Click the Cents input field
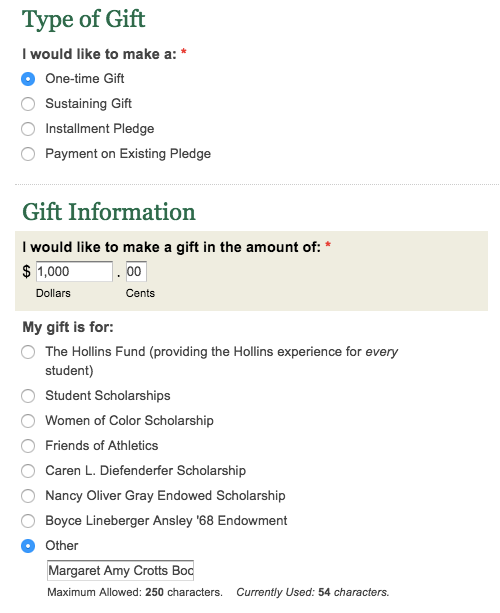The height and width of the screenshot is (613, 500). click(136, 271)
